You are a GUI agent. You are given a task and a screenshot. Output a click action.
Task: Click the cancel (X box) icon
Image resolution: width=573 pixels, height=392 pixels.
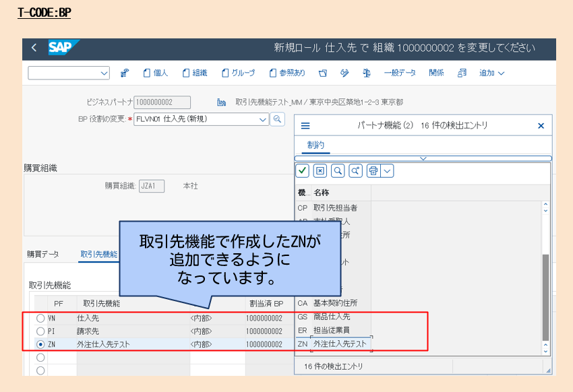320,171
